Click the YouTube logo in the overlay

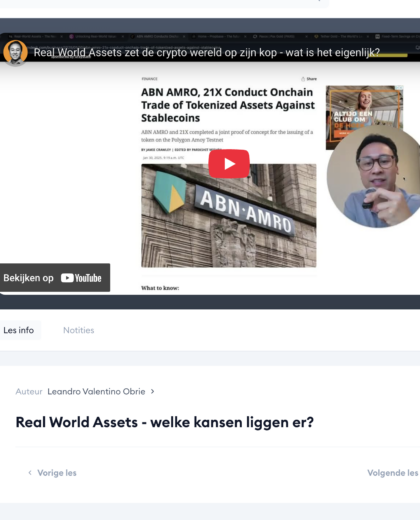pyautogui.click(x=81, y=278)
